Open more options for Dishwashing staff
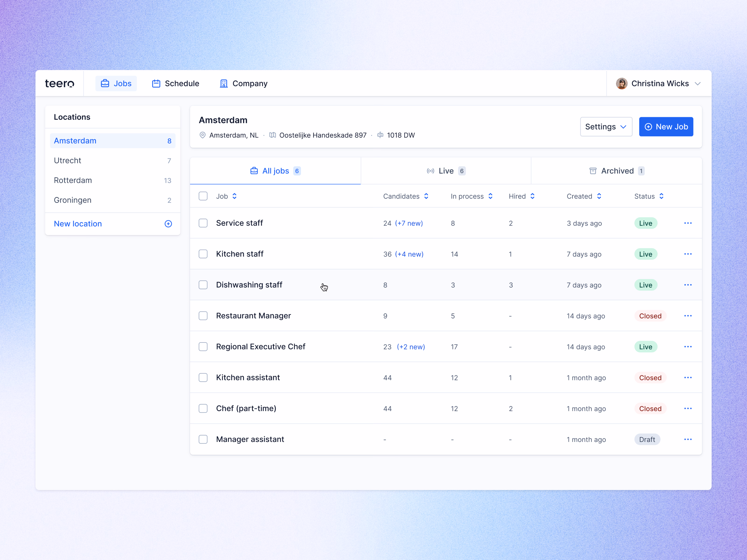747x560 pixels. tap(688, 285)
